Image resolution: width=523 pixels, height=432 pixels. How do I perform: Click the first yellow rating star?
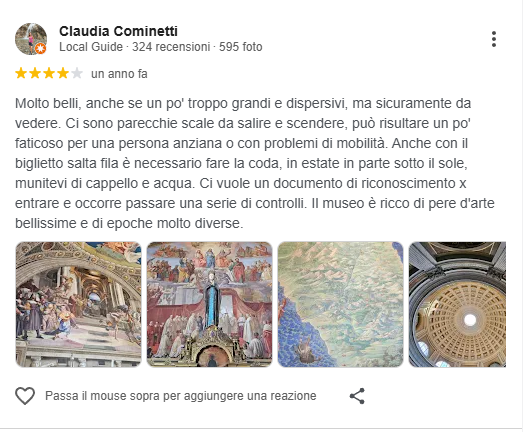point(21,73)
